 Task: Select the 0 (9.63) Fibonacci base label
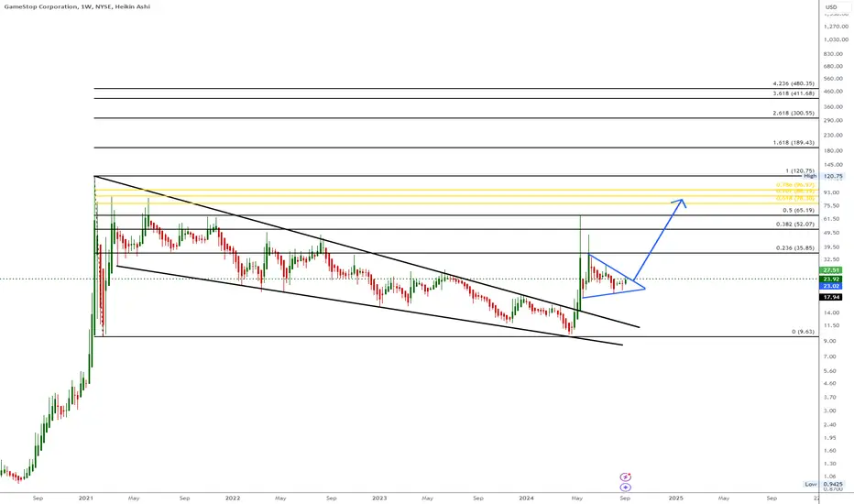(804, 332)
